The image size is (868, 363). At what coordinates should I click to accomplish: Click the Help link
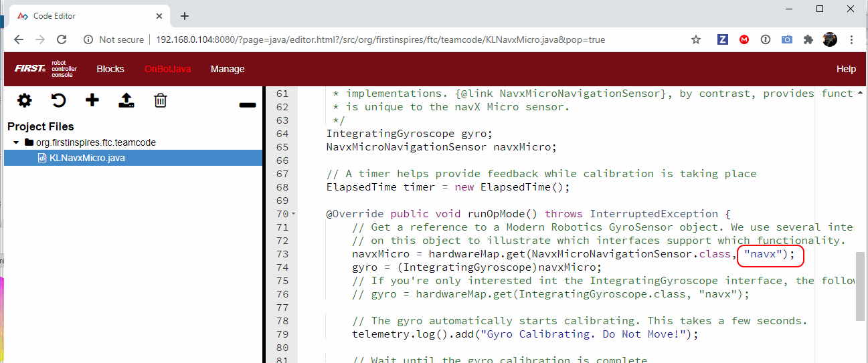(x=846, y=69)
